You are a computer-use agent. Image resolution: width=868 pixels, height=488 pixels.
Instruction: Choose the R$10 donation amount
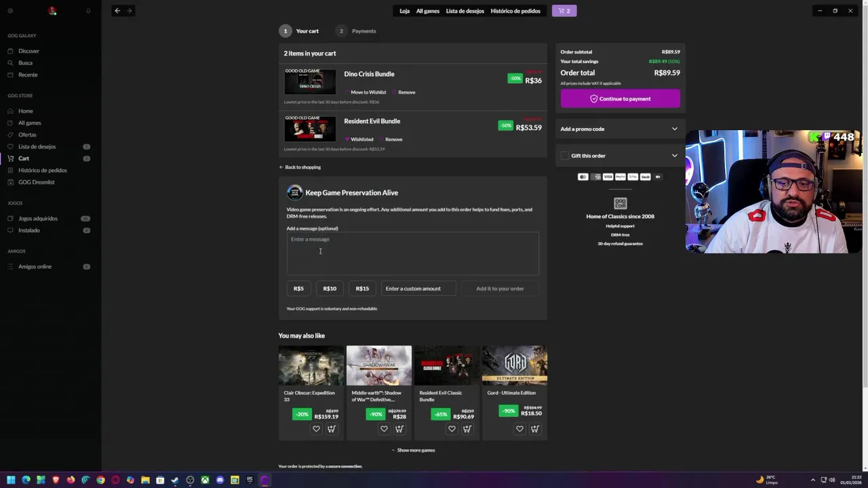330,289
